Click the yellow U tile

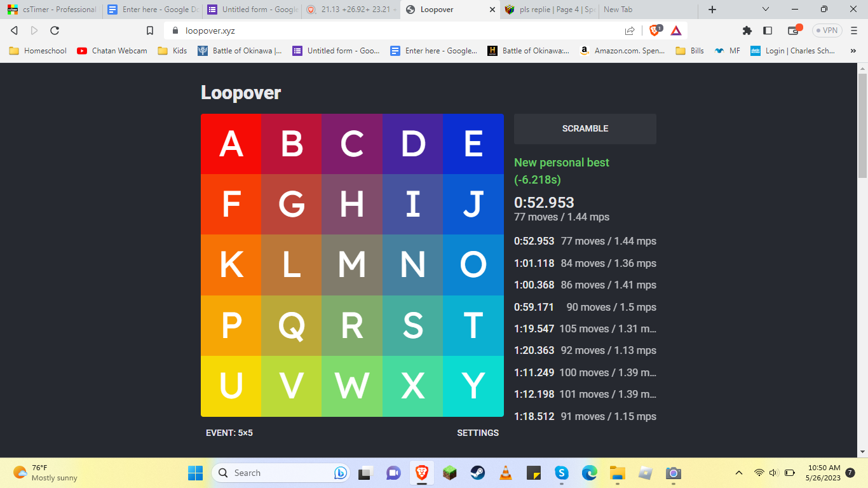click(231, 386)
